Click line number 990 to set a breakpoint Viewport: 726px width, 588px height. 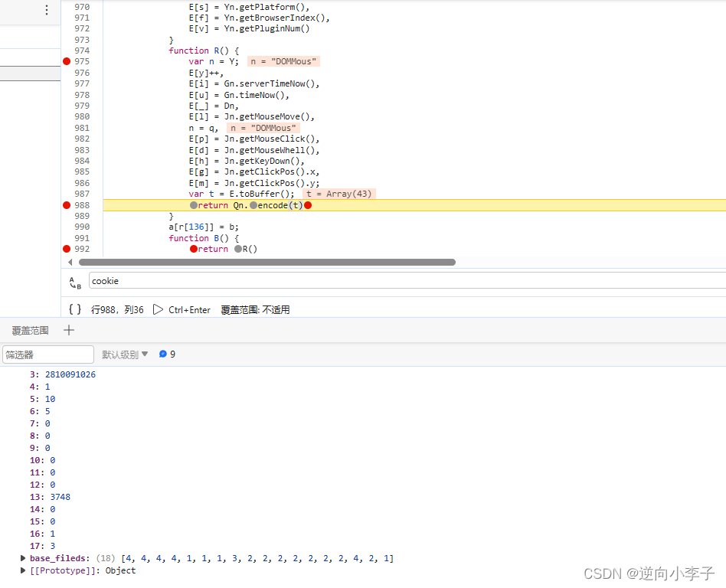pyautogui.click(x=82, y=227)
